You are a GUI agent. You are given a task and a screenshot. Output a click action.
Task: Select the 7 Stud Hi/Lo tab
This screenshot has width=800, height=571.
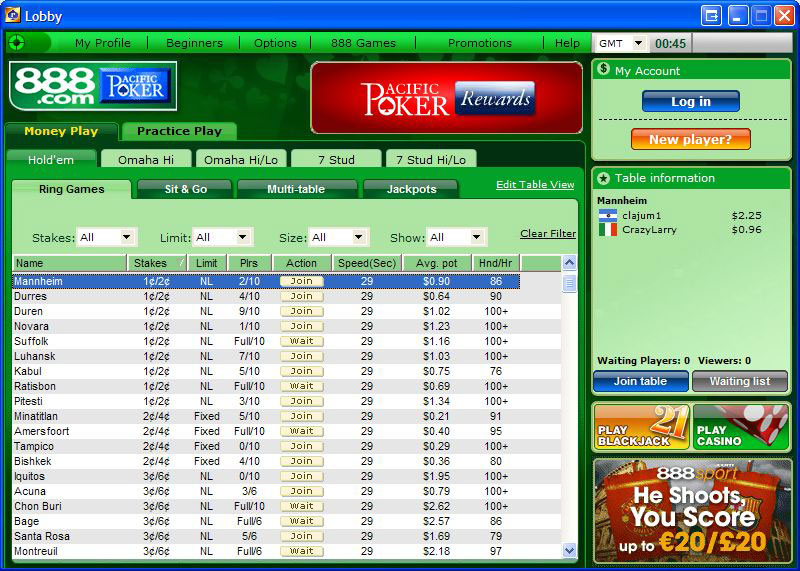(431, 159)
